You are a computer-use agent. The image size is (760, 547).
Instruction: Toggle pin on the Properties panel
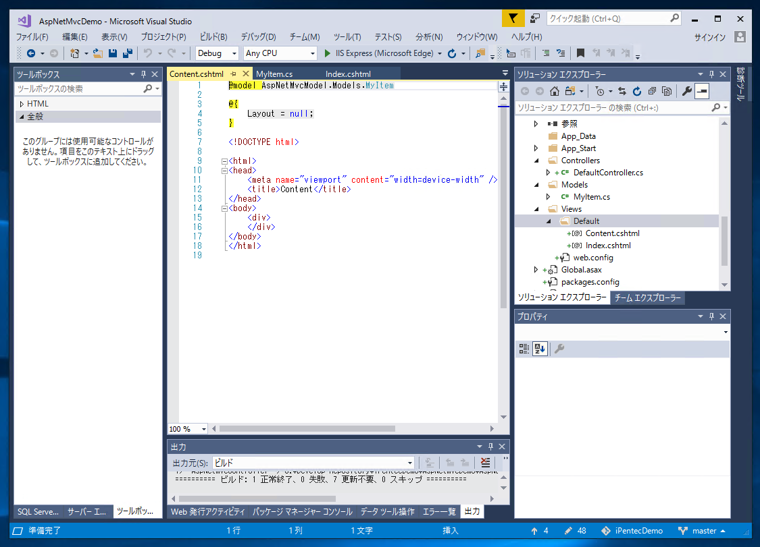(712, 316)
